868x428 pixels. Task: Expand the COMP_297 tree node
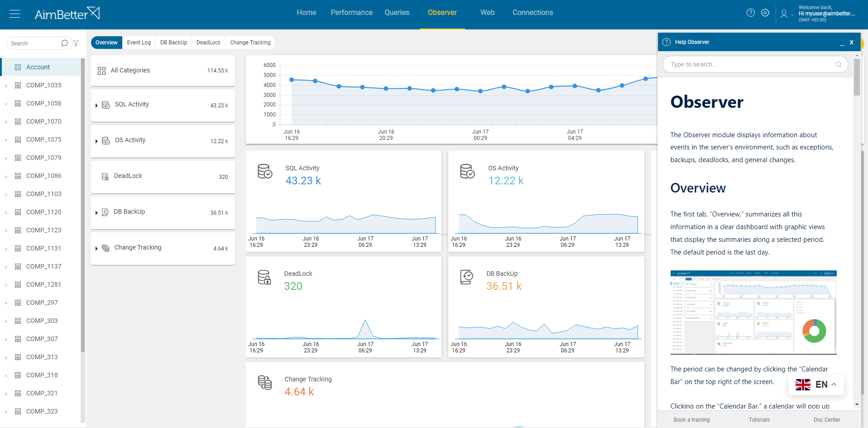(6, 303)
